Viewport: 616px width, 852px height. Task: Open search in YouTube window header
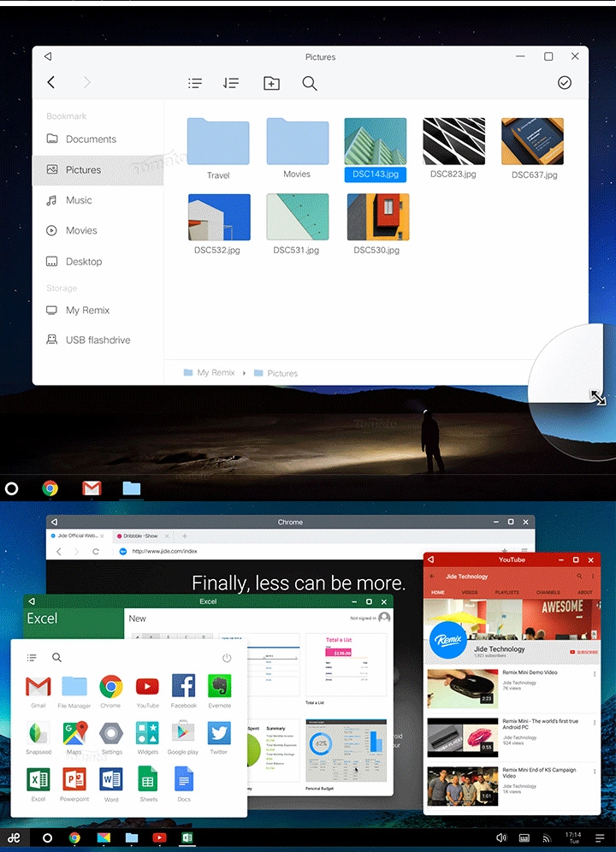(579, 576)
